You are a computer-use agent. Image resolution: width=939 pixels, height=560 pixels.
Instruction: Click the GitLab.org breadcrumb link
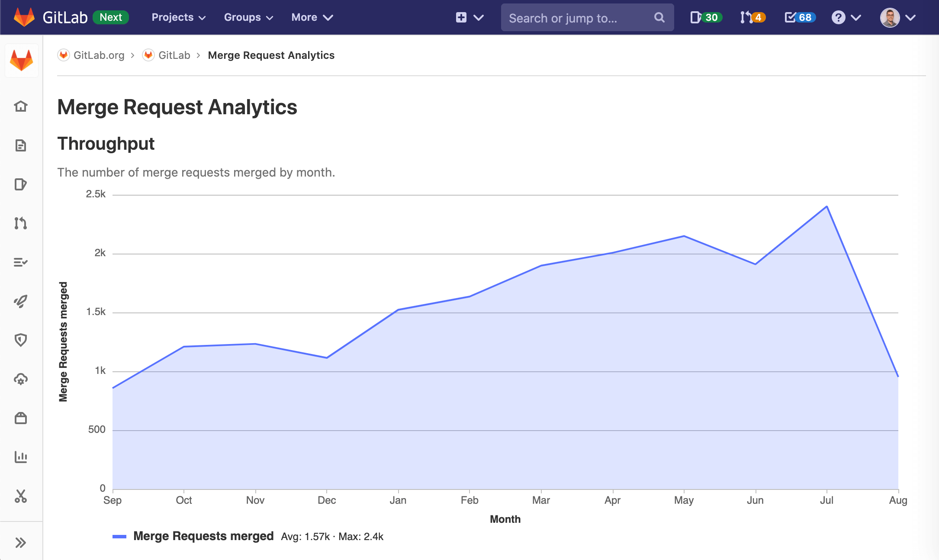pos(99,55)
